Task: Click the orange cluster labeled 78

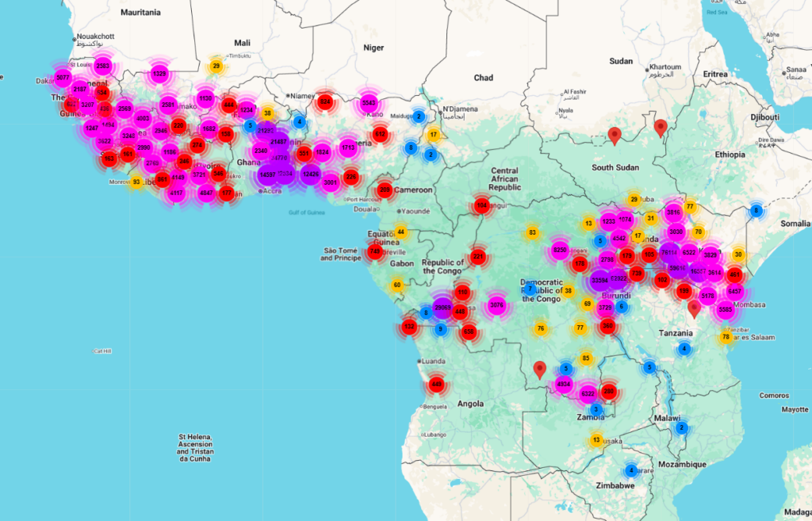Action: [726, 337]
